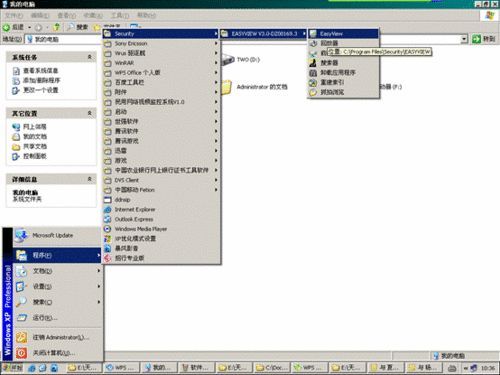500x375 pixels.
Task: Click the Microsoft Update icon
Action: coord(21,235)
